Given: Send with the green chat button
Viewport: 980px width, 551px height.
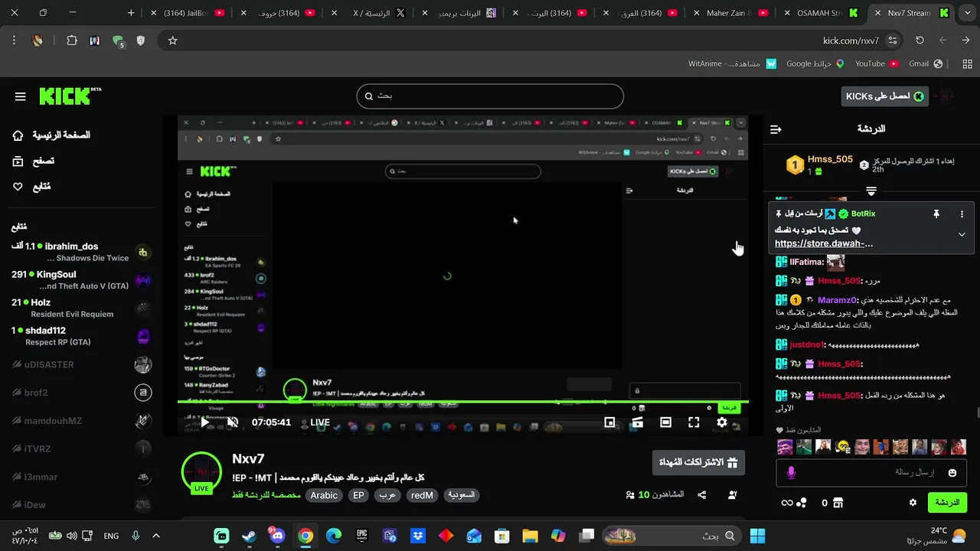Looking at the screenshot, I should pos(947,503).
